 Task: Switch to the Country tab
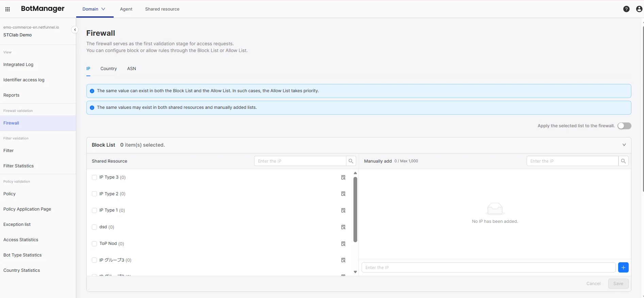click(109, 69)
